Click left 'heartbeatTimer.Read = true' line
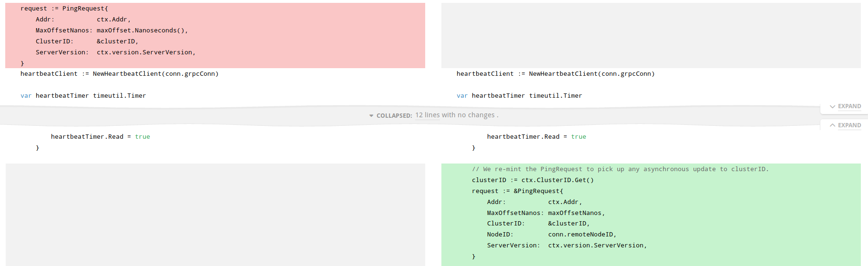The width and height of the screenshot is (868, 266). [100, 137]
